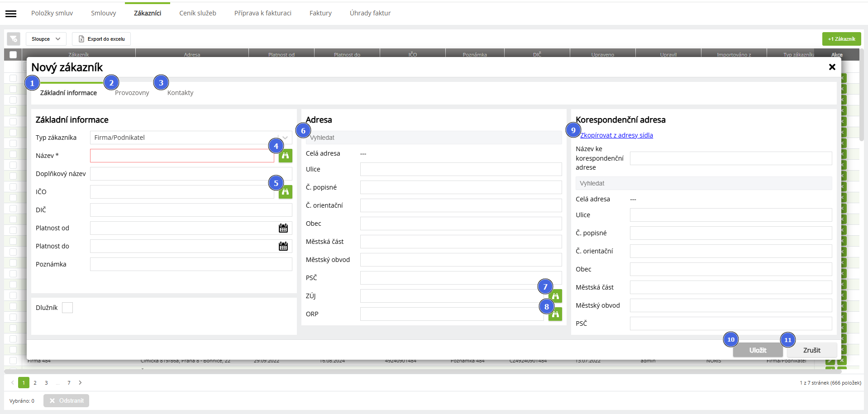Focus the Doplňkový název input field
The height and width of the screenshot is (414, 868).
[x=191, y=174]
